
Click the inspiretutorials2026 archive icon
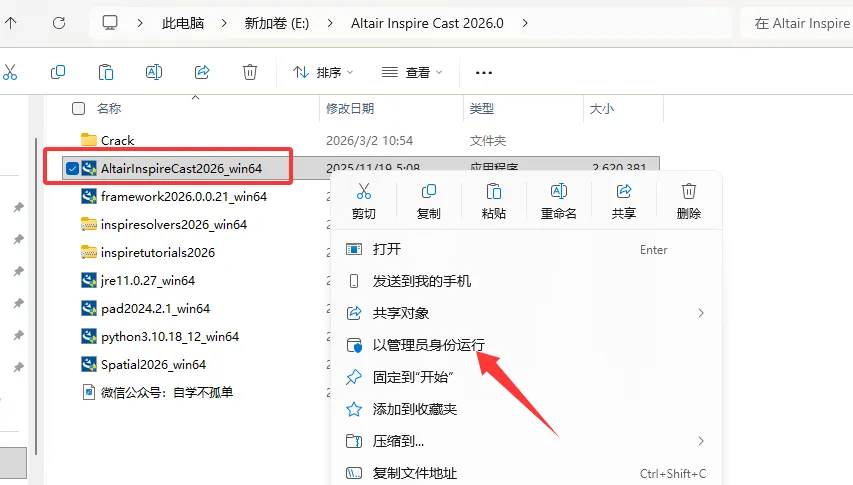89,252
